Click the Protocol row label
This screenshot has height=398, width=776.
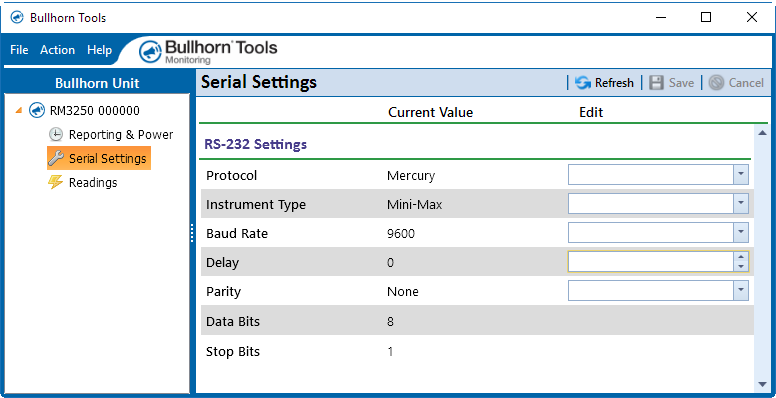[x=232, y=175]
